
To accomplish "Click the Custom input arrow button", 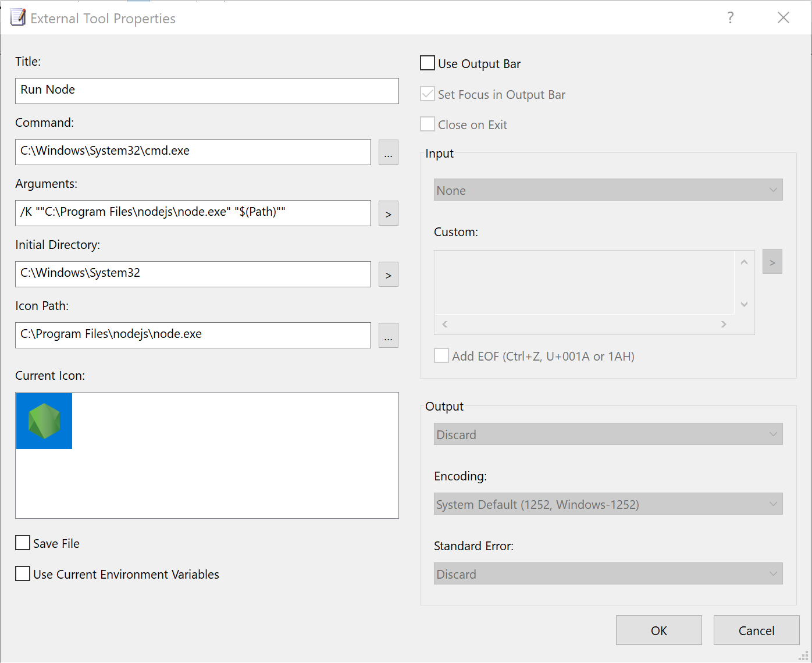I will point(772,262).
